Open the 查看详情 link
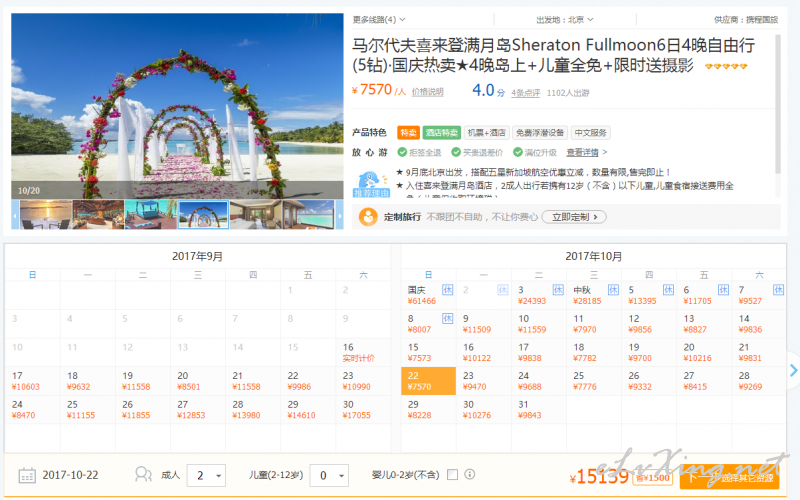 [582, 152]
